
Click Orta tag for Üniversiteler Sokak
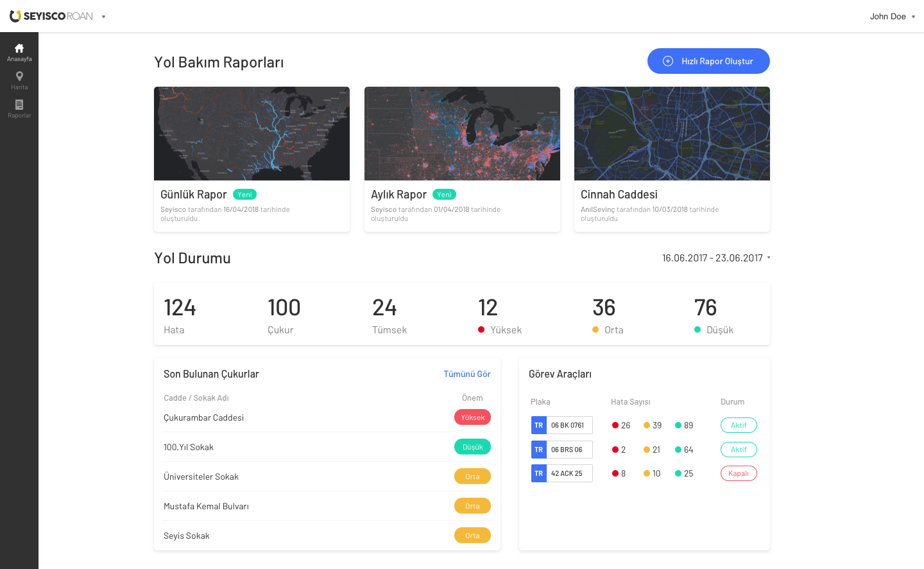472,477
